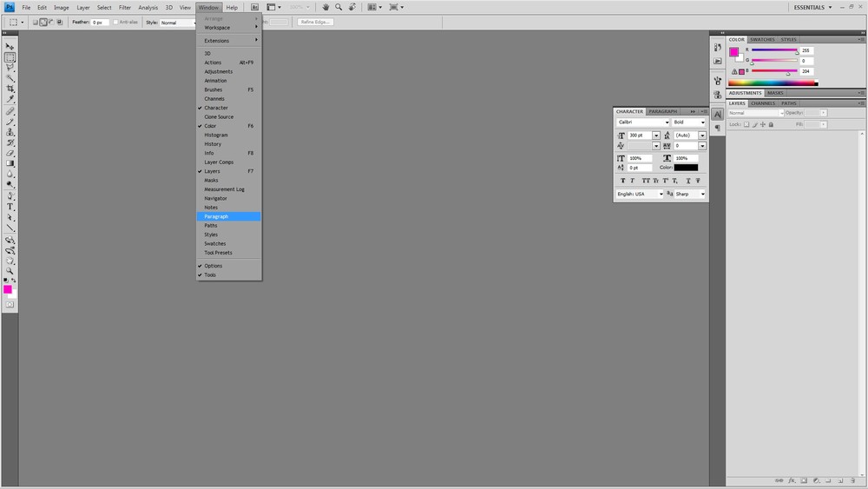Toggle All Caps style

coord(646,181)
